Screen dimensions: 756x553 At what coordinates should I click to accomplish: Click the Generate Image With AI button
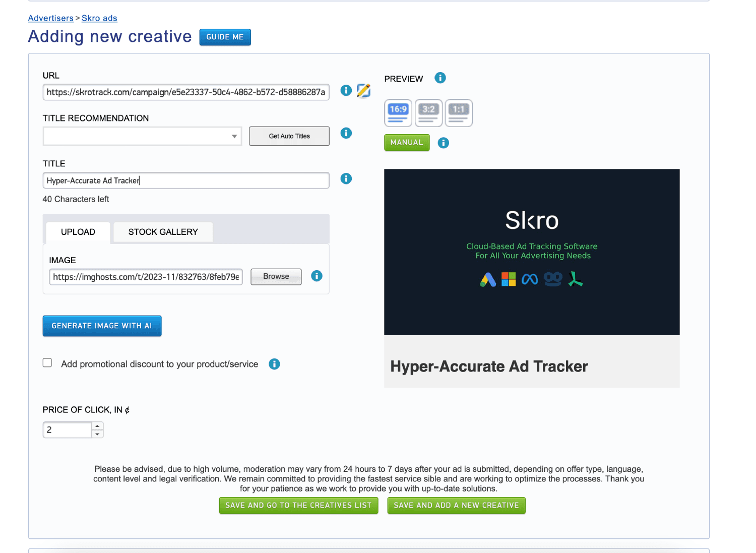pyautogui.click(x=102, y=326)
